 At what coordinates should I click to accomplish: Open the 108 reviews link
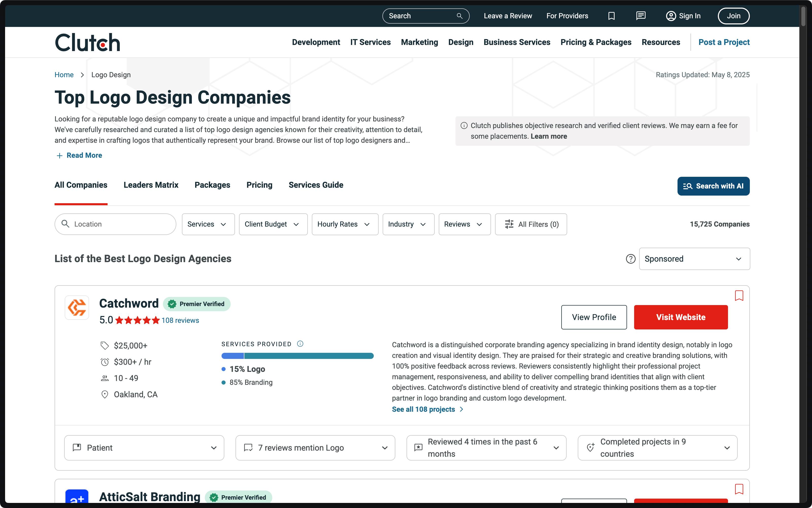[180, 321]
